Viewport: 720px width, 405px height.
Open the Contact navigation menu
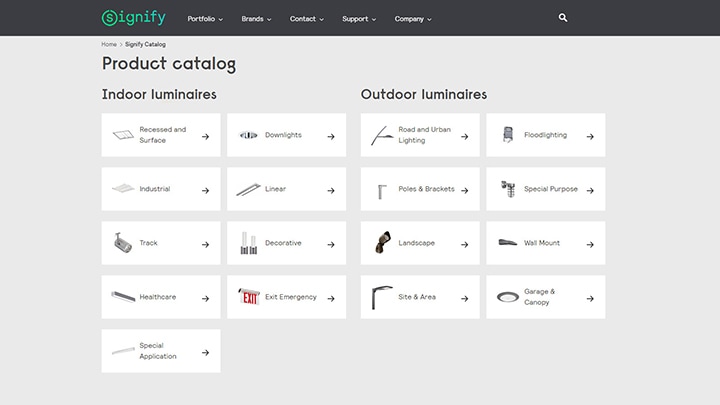pos(307,19)
